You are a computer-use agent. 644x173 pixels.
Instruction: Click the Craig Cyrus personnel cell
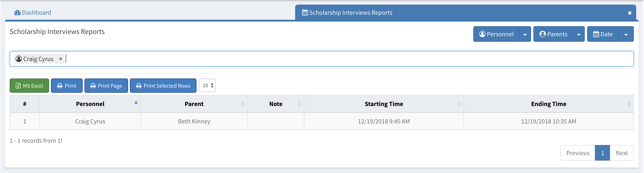(90, 121)
